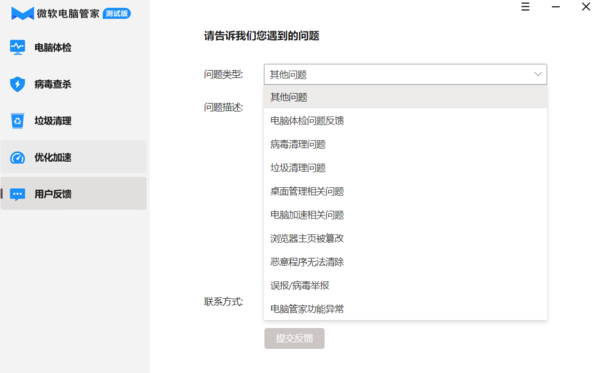Select 电脑管家功能异常 option
The height and width of the screenshot is (373, 600).
pyautogui.click(x=405, y=309)
